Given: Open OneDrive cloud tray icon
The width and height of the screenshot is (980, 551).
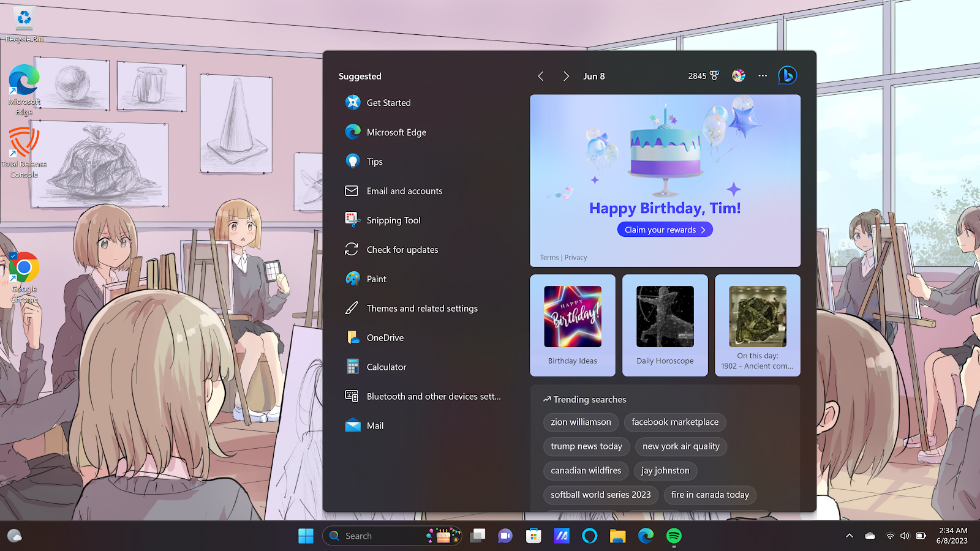Looking at the screenshot, I should tap(870, 536).
